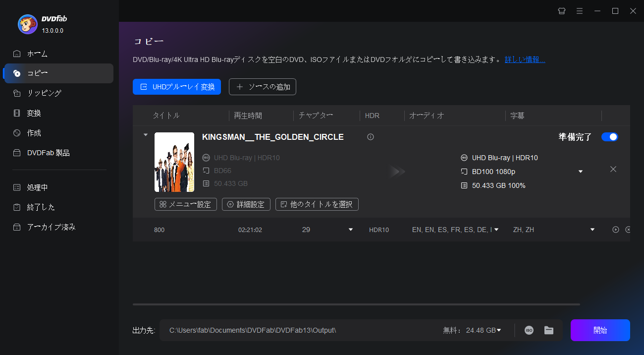
Task: Click the 再生時間 column header
Action: (x=248, y=116)
